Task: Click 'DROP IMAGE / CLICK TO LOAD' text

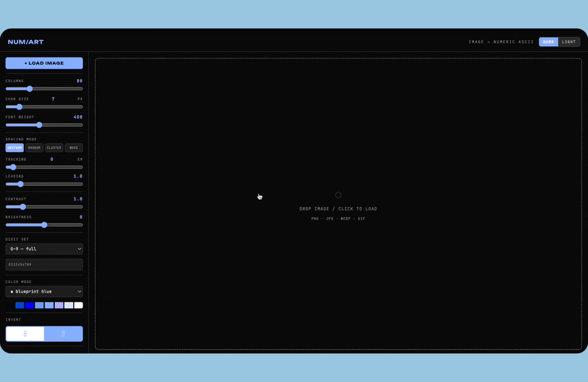Action: point(338,209)
